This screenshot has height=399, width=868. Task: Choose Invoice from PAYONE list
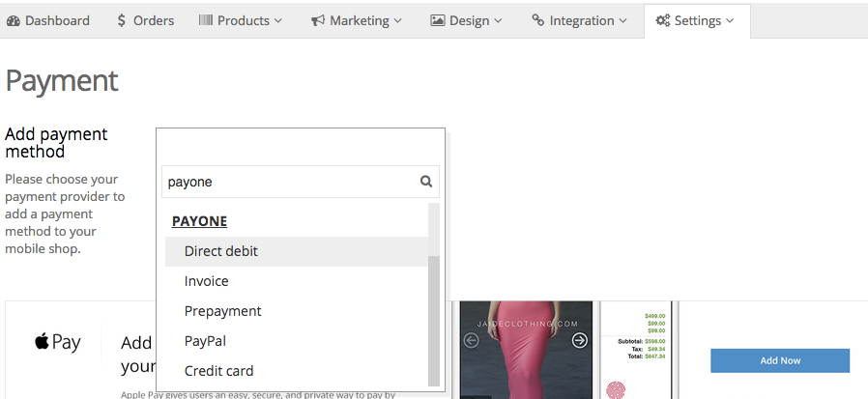207,281
